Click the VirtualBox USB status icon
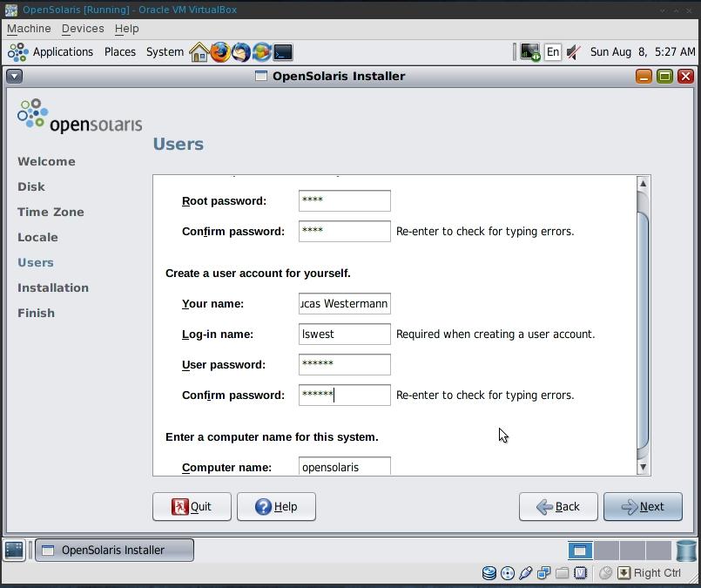Screen dimensions: 701x588 coord(526,573)
